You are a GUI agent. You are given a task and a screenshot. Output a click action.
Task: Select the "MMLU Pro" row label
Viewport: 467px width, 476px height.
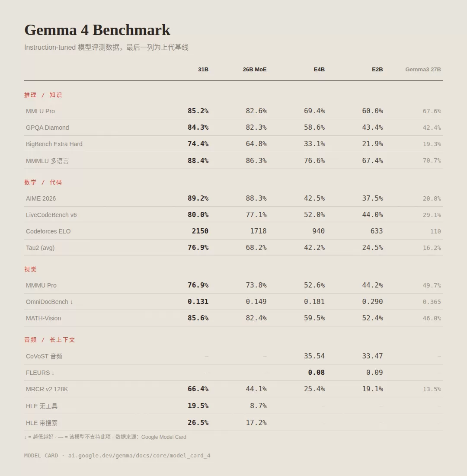(x=40, y=111)
